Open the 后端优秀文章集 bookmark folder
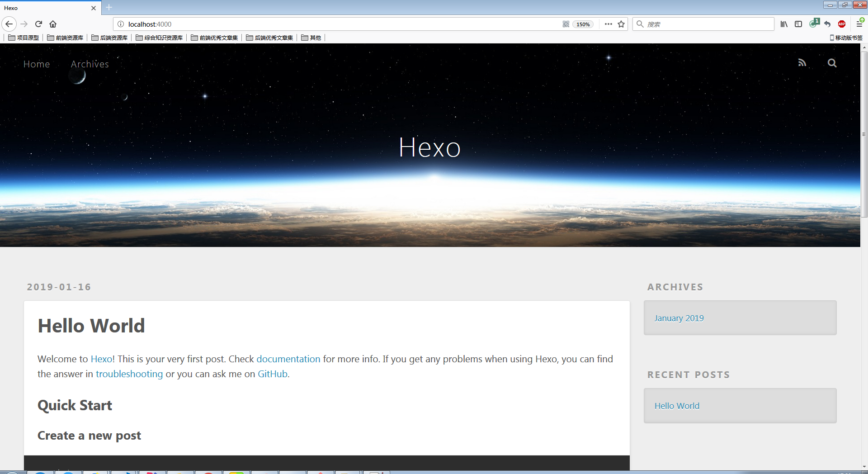The height and width of the screenshot is (474, 868). [269, 38]
